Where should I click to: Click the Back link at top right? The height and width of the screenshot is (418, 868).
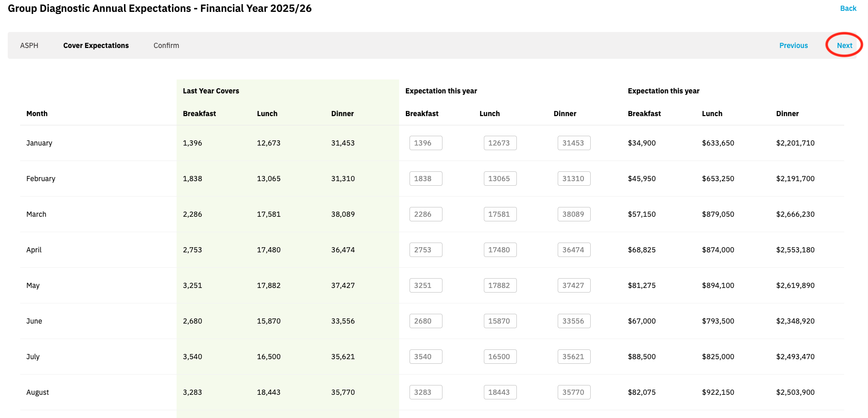(x=848, y=8)
